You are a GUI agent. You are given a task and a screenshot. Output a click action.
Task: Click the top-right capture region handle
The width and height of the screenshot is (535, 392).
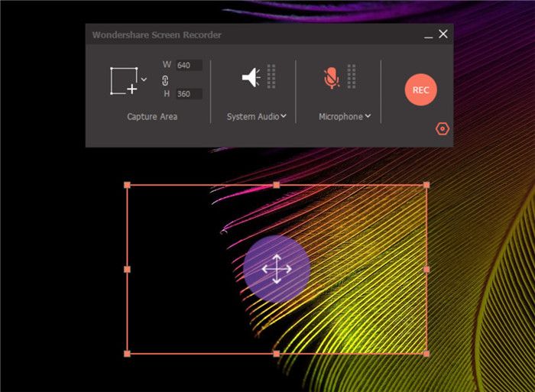click(426, 185)
